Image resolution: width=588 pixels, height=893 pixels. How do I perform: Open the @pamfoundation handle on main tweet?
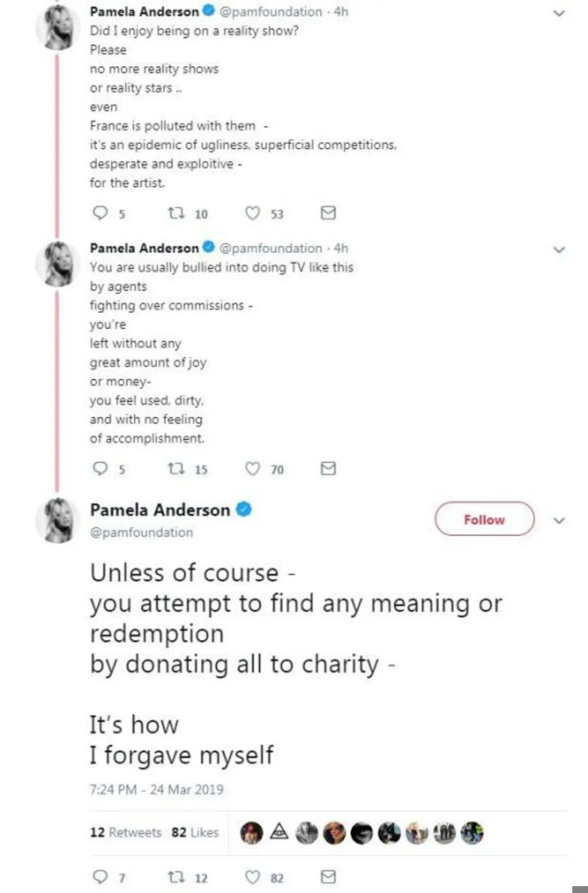coord(142,533)
